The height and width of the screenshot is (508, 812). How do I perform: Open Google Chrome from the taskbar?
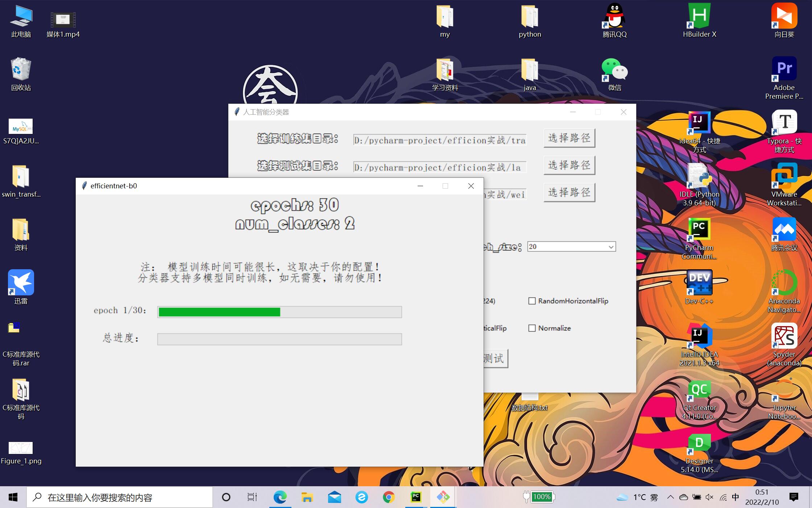coord(389,497)
